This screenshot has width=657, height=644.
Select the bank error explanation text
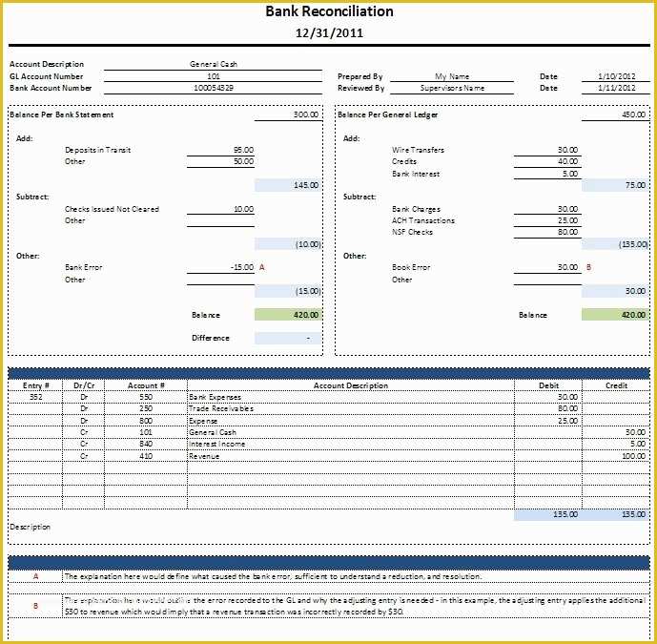click(x=273, y=576)
